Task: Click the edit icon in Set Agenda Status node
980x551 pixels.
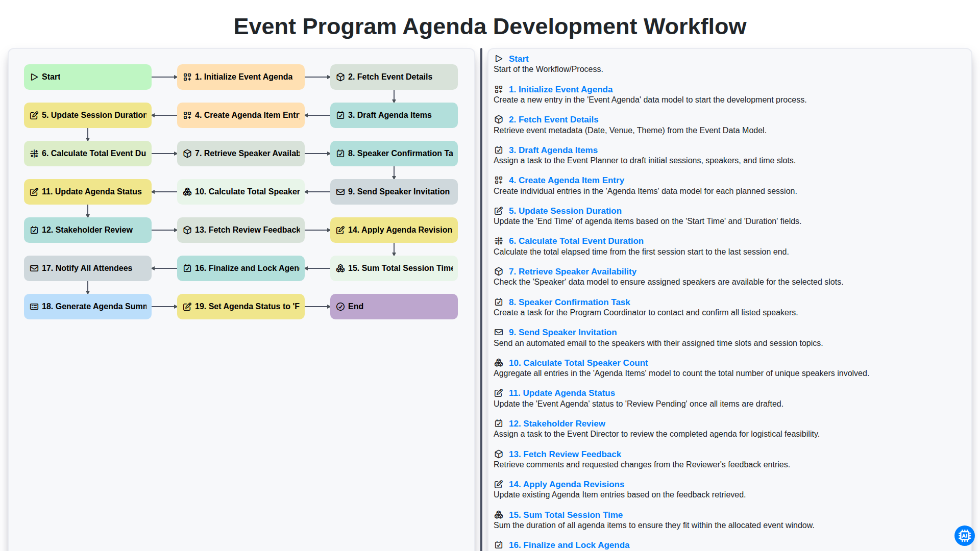Action: click(x=187, y=307)
